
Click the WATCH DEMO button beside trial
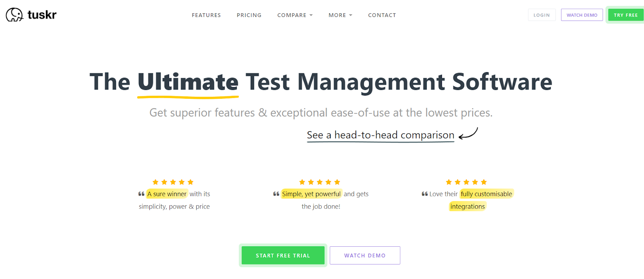[365, 256]
